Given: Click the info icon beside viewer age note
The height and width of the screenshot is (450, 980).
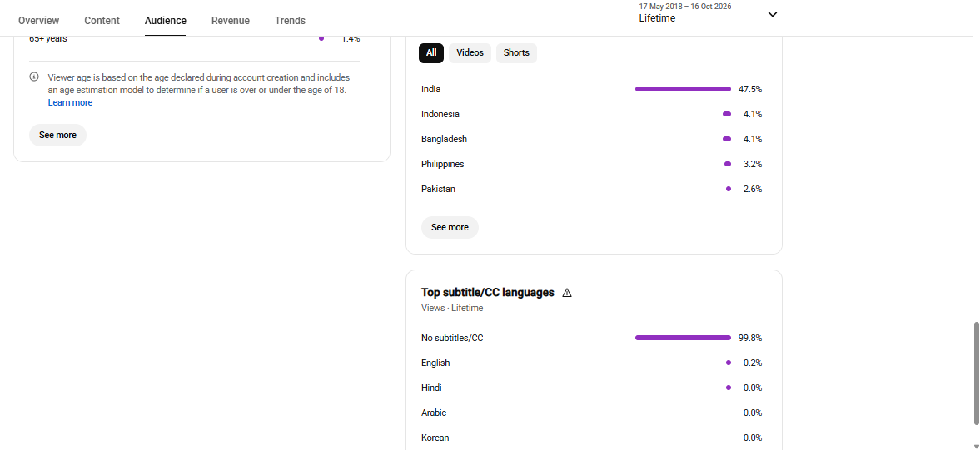Looking at the screenshot, I should coord(34,77).
